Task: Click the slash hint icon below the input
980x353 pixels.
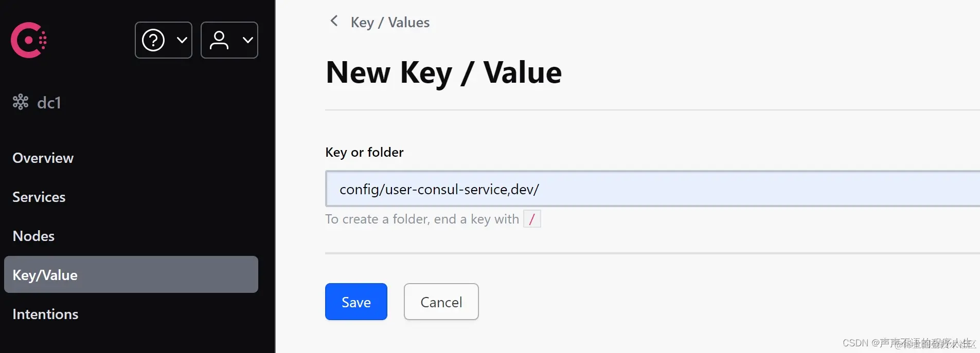Action: (x=533, y=218)
